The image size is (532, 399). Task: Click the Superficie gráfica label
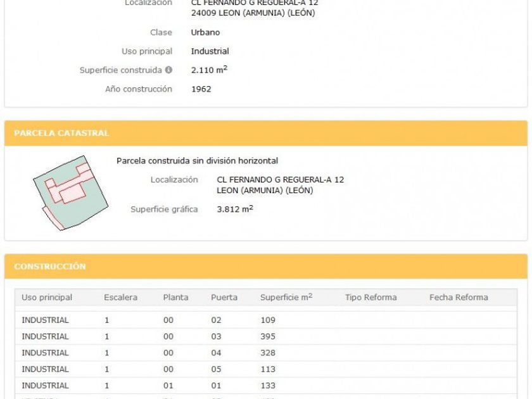pos(164,210)
